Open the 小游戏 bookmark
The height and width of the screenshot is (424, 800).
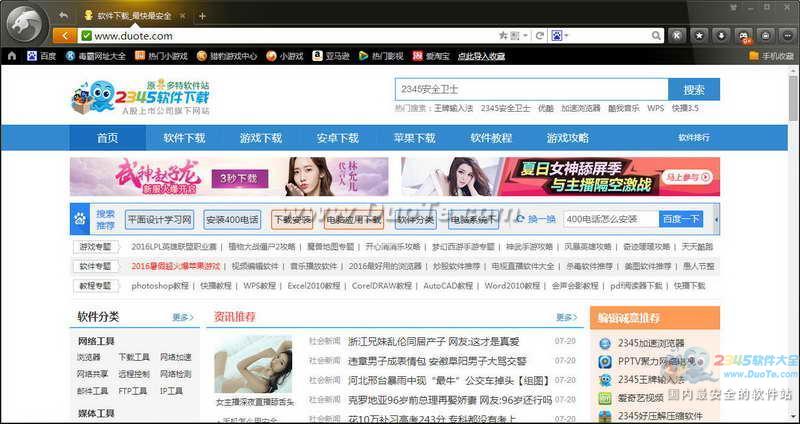[x=285, y=56]
